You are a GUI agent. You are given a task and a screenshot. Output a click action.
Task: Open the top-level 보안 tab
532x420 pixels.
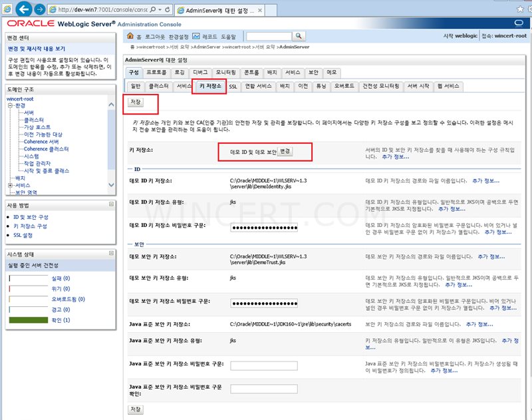(313, 73)
